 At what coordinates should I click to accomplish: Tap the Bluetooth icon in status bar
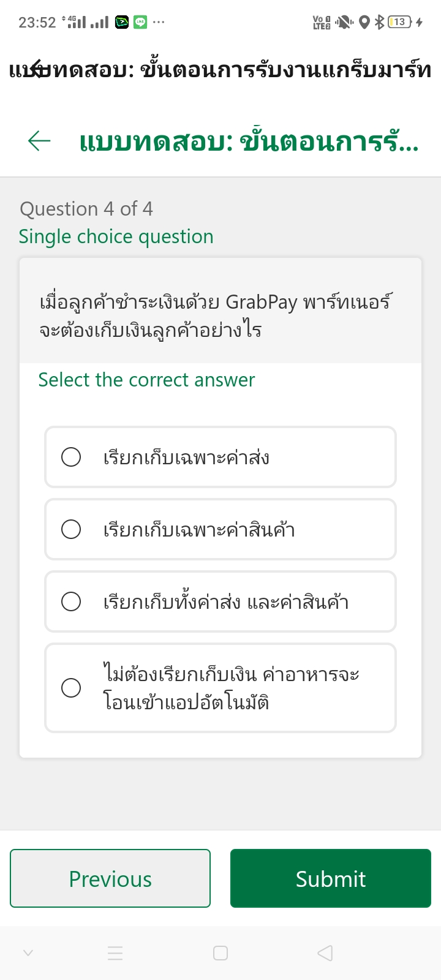click(379, 23)
